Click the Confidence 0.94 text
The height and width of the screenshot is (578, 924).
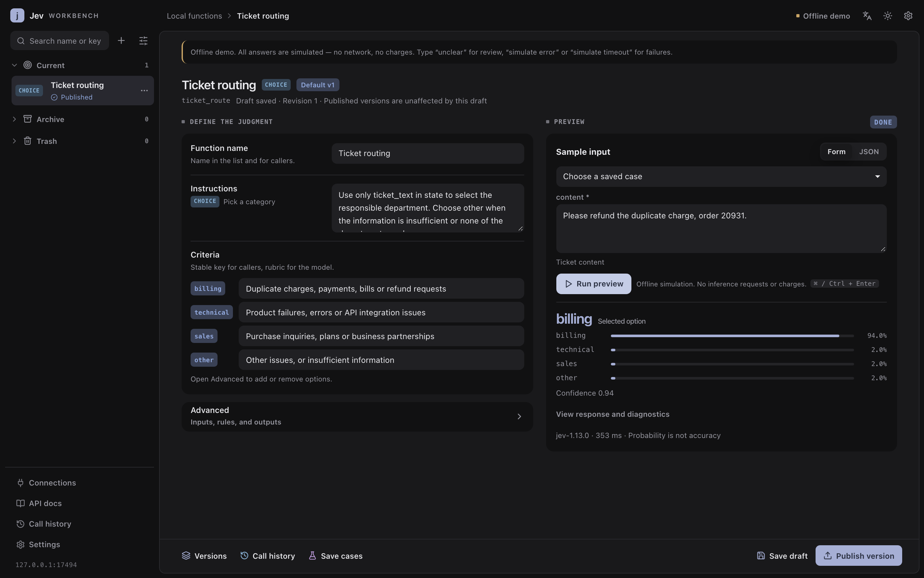(585, 393)
